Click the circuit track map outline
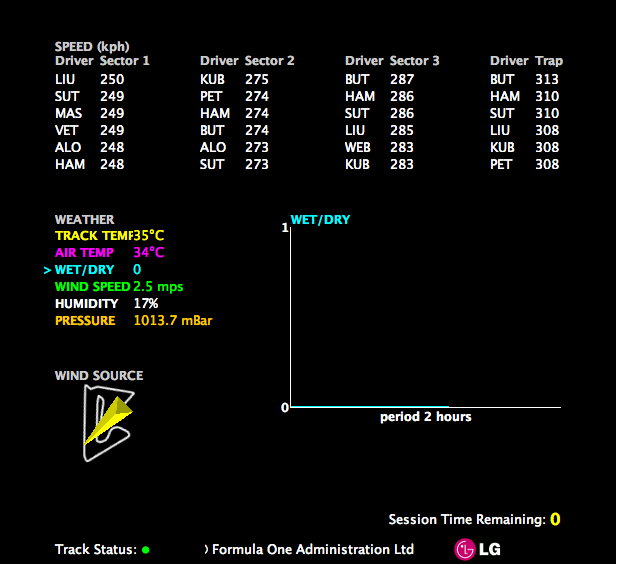 coord(107,423)
